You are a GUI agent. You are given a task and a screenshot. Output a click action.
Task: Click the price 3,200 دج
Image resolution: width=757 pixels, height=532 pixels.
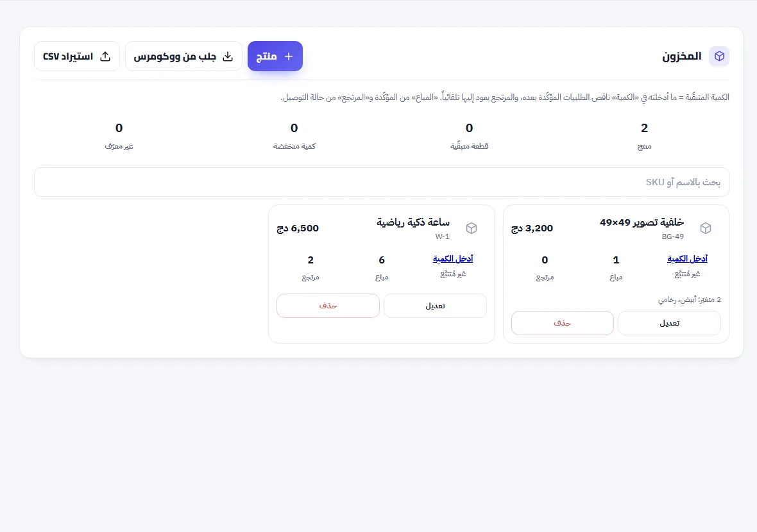point(532,228)
